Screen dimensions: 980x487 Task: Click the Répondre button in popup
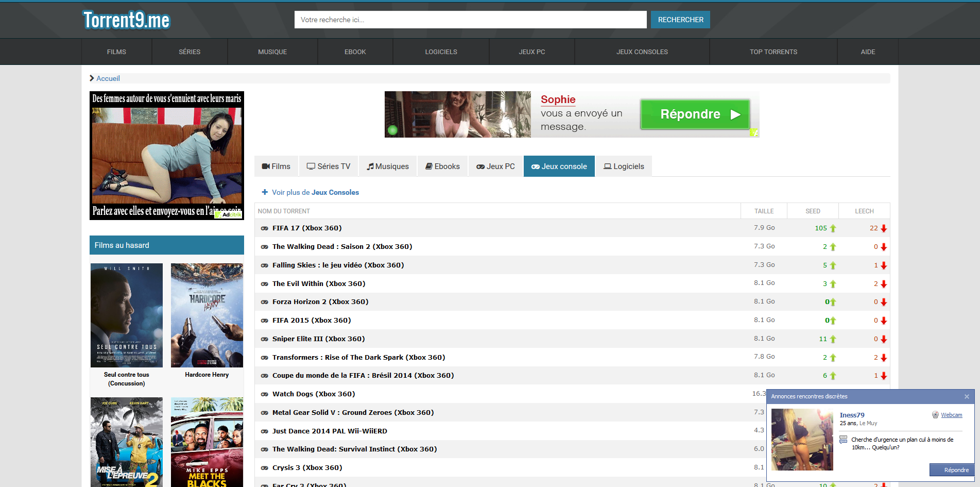click(x=952, y=470)
